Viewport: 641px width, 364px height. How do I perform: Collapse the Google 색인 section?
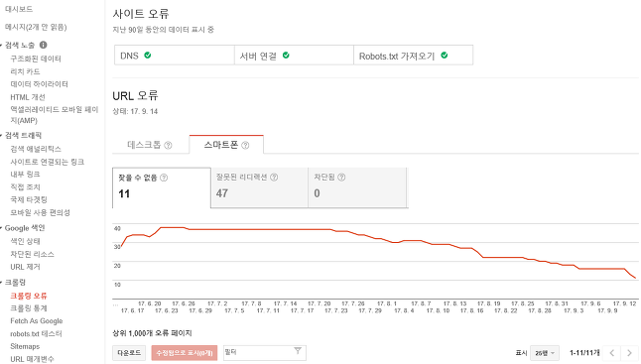(1, 228)
